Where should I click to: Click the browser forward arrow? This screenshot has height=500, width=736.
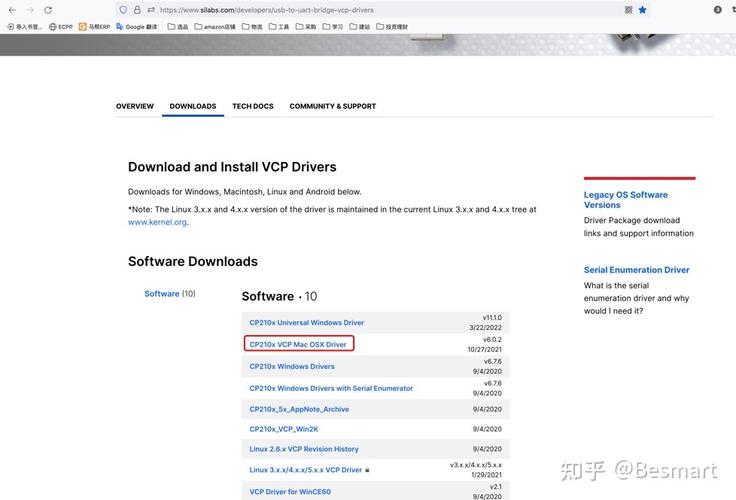click(30, 10)
